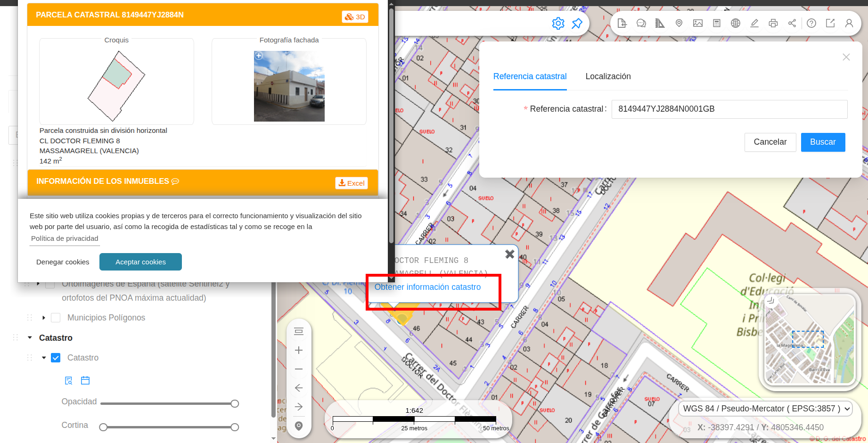
Task: Click the comment icon beside Información de los inmuebles
Action: pos(175,181)
